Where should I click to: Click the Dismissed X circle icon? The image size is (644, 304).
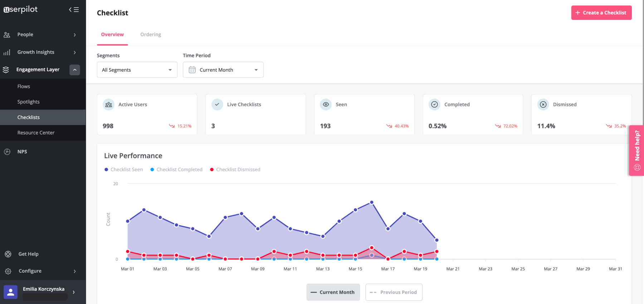coord(543,105)
